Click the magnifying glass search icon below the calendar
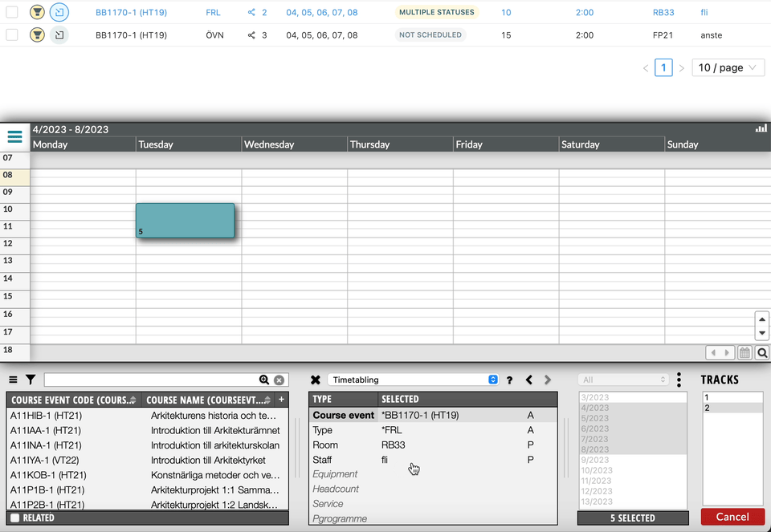This screenshot has height=532, width=771. click(761, 351)
